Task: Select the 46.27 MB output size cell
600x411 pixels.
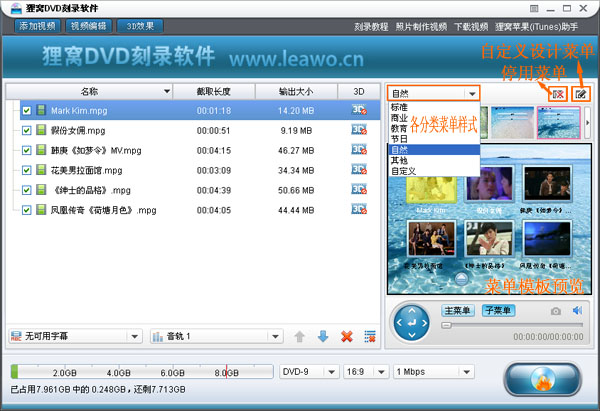Action: [296, 150]
